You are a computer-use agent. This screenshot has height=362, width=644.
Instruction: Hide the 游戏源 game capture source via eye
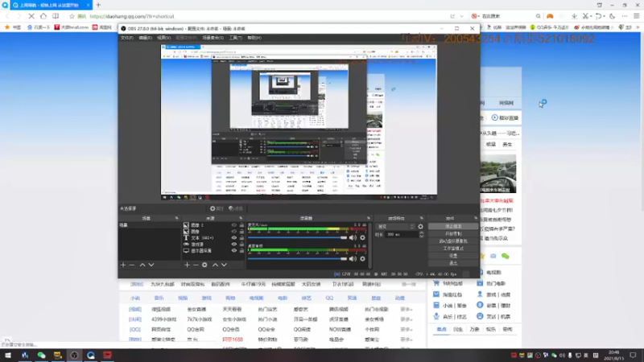click(234, 245)
